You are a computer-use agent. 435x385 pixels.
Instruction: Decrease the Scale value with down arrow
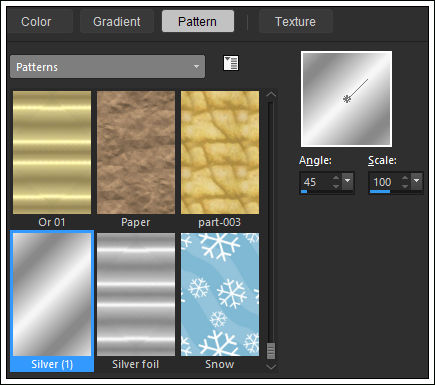click(405, 185)
